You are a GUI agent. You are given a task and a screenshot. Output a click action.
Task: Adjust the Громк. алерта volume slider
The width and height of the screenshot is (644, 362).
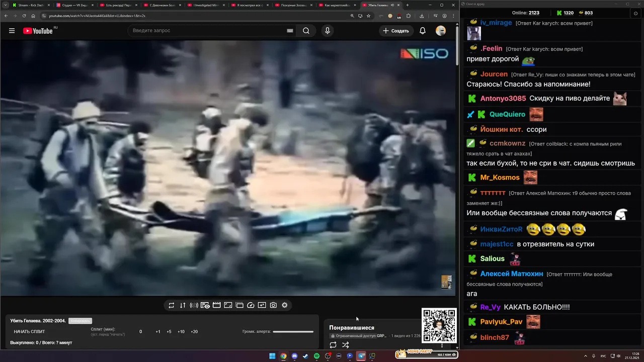point(293,332)
